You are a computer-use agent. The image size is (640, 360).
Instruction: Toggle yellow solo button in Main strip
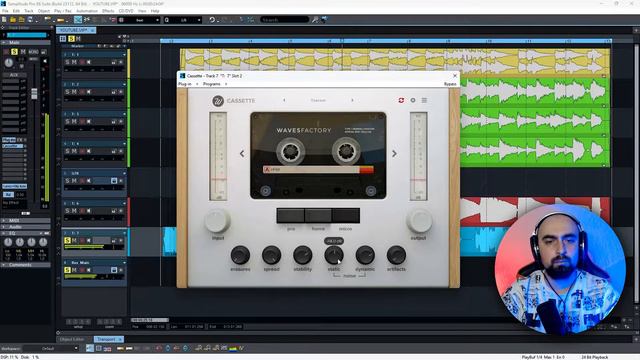(14, 52)
